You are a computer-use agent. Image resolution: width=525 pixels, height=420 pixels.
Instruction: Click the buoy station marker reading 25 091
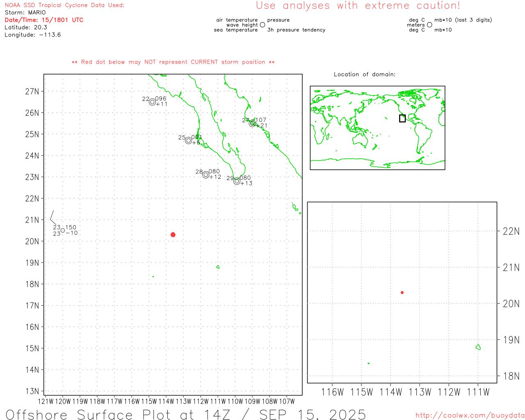(x=188, y=140)
